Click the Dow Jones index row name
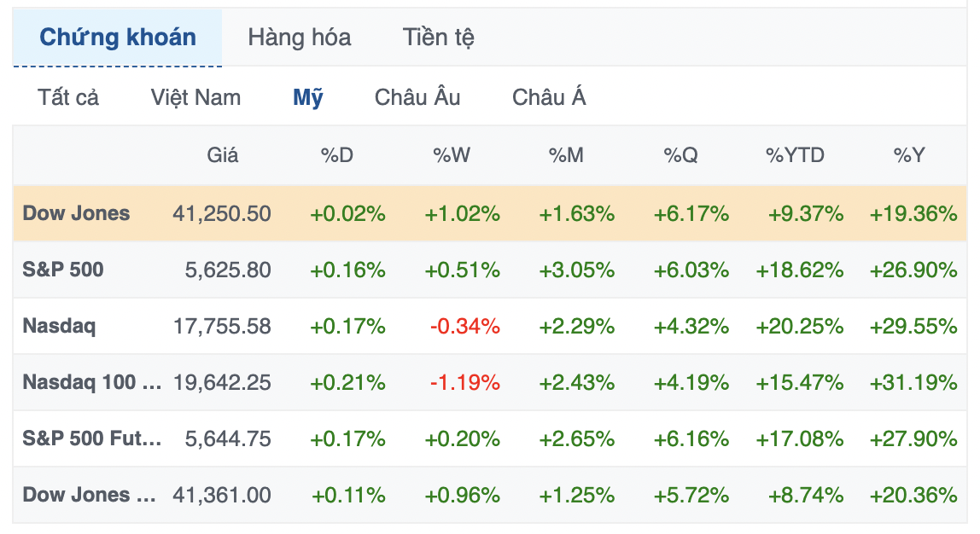 click(77, 213)
